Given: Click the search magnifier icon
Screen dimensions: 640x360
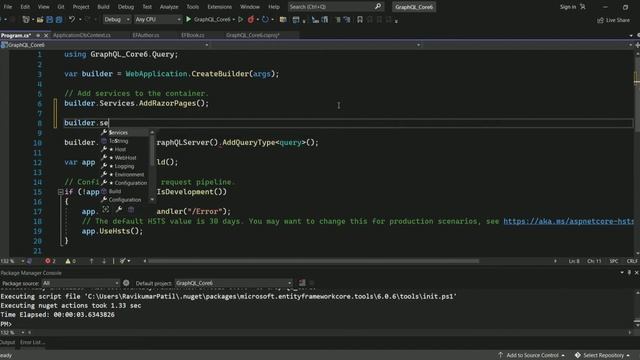Looking at the screenshot, I should click(378, 7).
